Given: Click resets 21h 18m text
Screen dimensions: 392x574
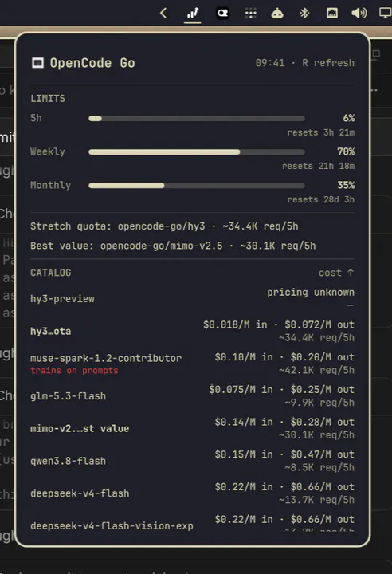Looking at the screenshot, I should pyautogui.click(x=319, y=166).
